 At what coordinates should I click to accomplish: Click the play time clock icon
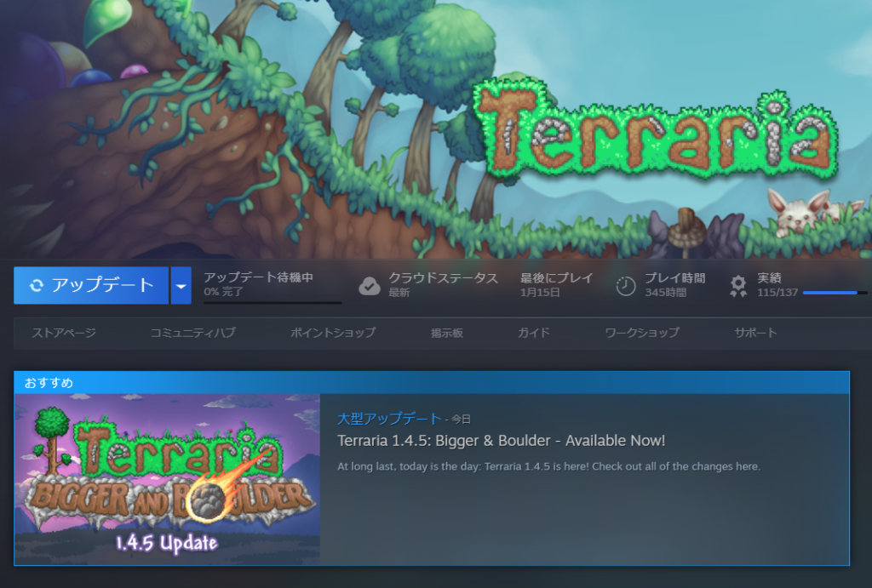click(x=626, y=286)
